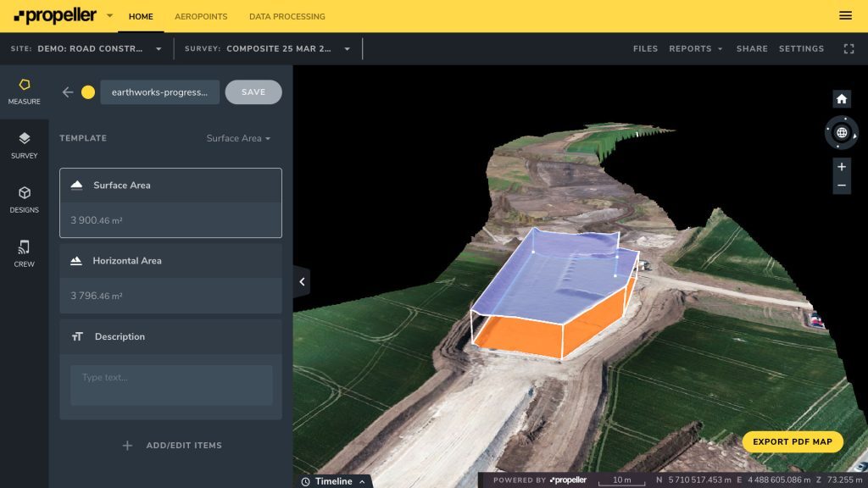Click the back arrow next to measurement name
The width and height of the screenshot is (868, 488).
tap(68, 92)
